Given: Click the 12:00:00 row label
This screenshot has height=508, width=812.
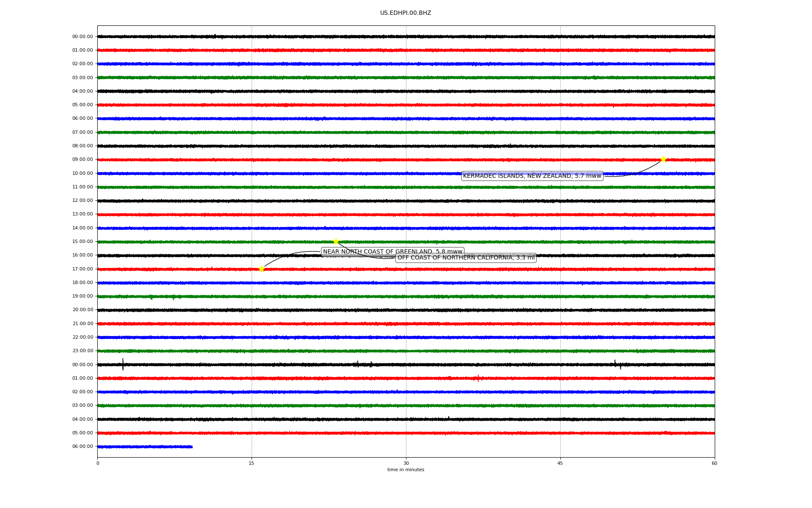Looking at the screenshot, I should click(82, 200).
